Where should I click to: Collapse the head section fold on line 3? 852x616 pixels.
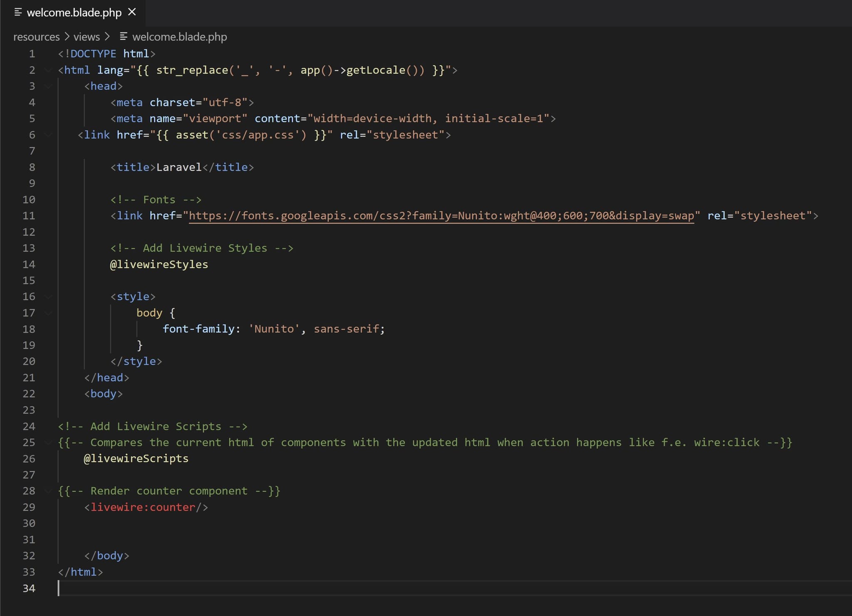pyautogui.click(x=49, y=86)
